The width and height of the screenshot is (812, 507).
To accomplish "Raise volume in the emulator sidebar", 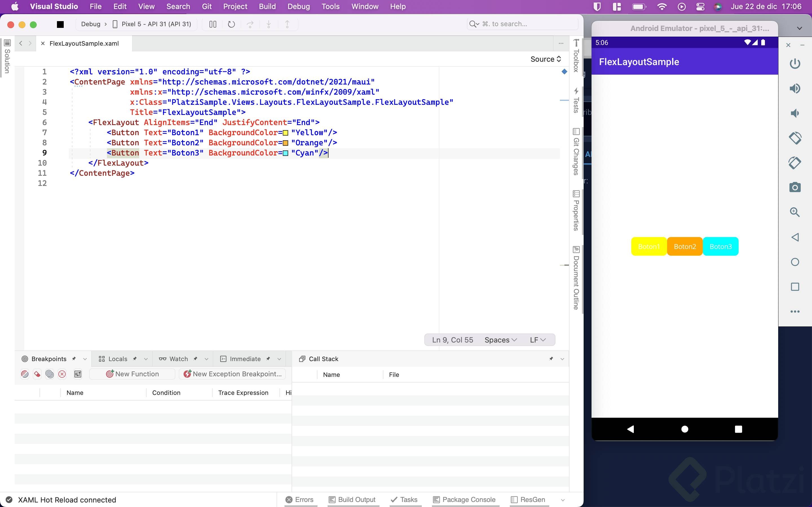I will point(795,88).
